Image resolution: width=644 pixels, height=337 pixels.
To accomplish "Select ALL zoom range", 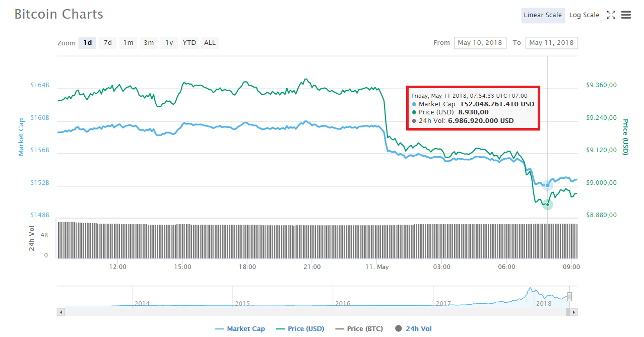I will click(x=210, y=43).
